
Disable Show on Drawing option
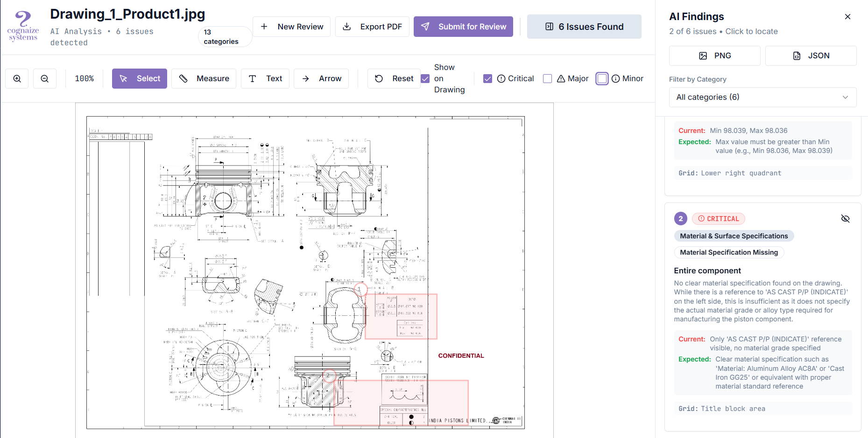[x=425, y=78]
